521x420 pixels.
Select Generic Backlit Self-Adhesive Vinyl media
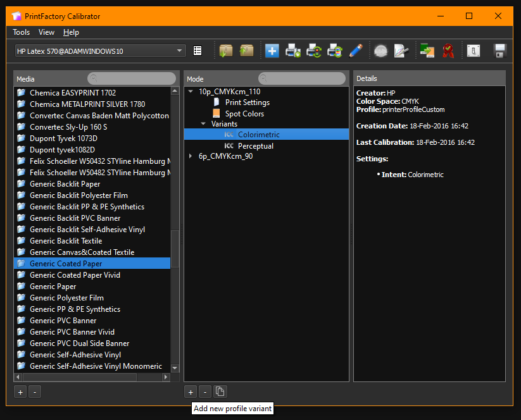coord(92,230)
